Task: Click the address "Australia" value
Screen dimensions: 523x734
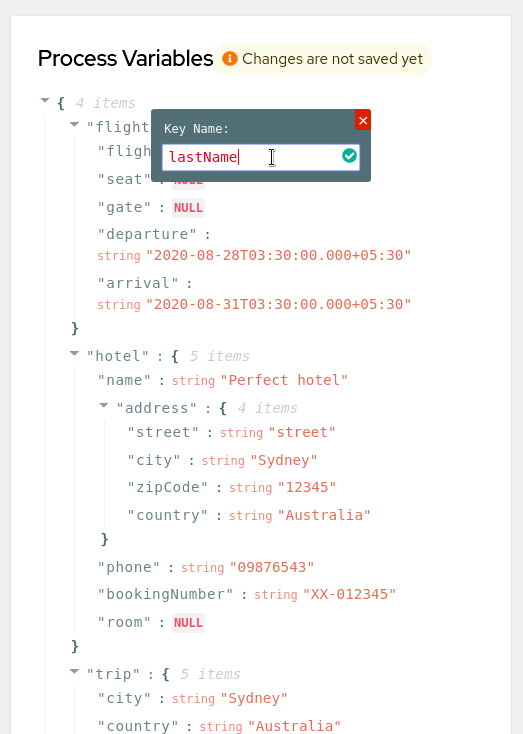Action: tap(324, 515)
